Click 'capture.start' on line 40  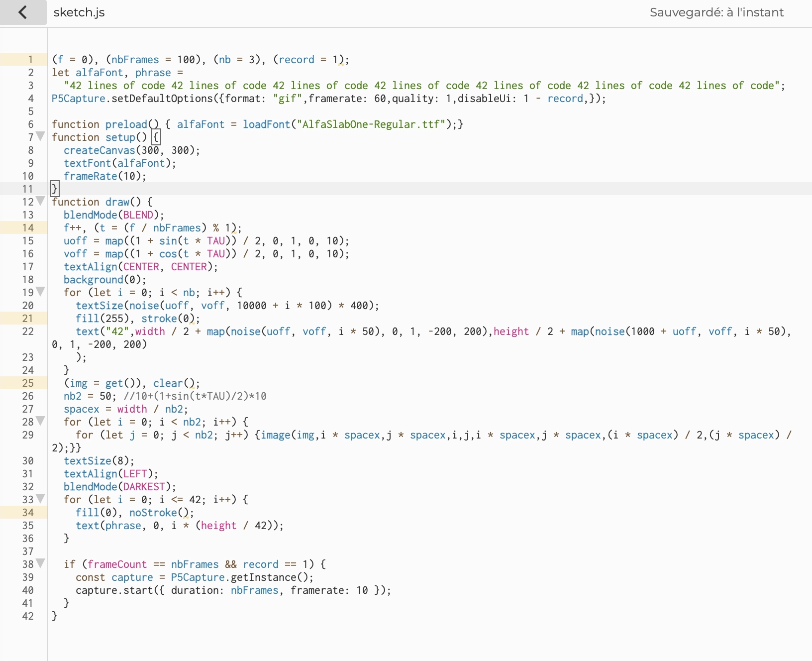pyautogui.click(x=114, y=590)
